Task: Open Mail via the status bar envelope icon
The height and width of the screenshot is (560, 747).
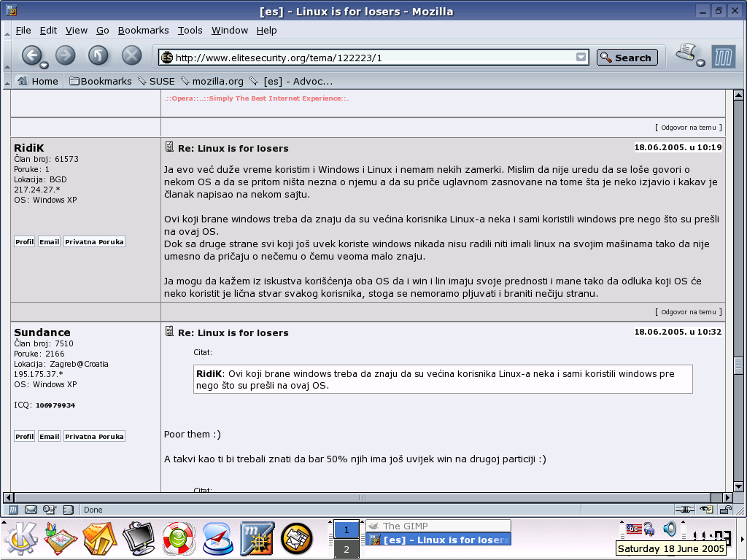Action: click(x=31, y=510)
